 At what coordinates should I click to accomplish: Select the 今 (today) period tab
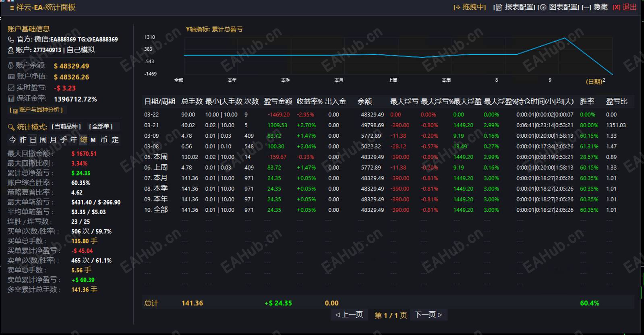pos(12,140)
